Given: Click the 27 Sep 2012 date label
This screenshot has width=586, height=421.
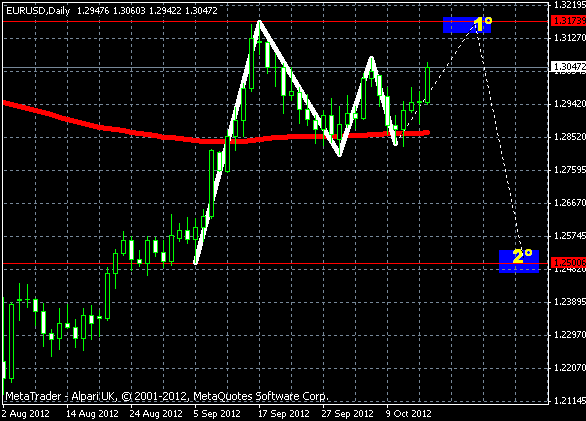Looking at the screenshot, I should pyautogui.click(x=347, y=414).
